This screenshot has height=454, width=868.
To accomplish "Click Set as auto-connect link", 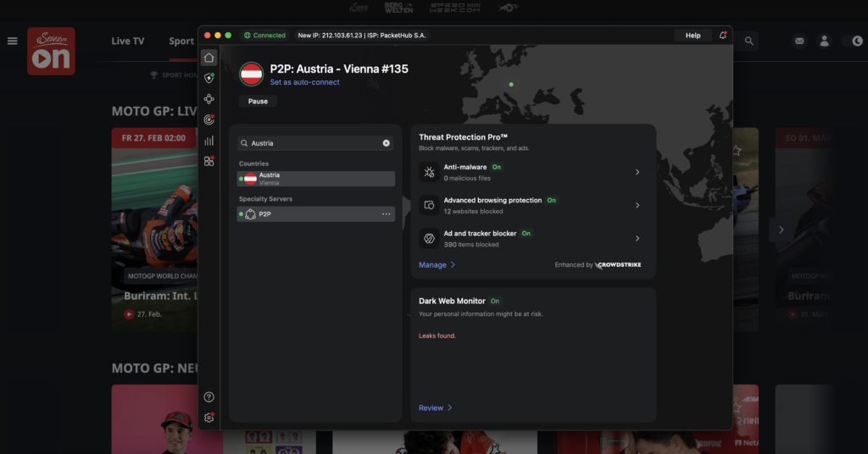I will (304, 82).
